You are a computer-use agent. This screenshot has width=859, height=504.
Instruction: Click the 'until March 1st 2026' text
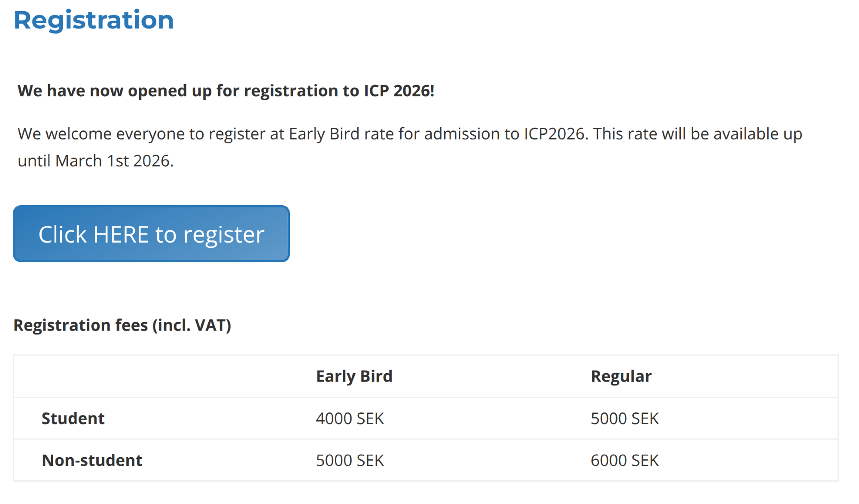click(95, 161)
